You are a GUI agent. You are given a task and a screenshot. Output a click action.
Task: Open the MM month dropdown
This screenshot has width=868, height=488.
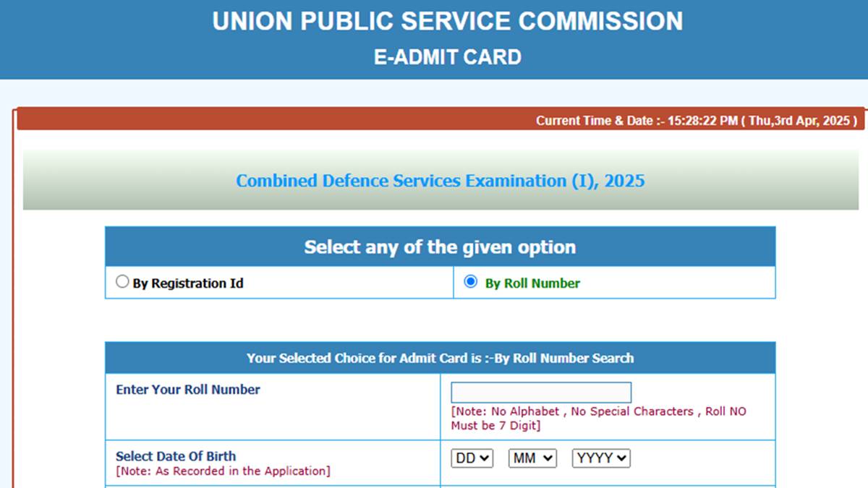(532, 458)
